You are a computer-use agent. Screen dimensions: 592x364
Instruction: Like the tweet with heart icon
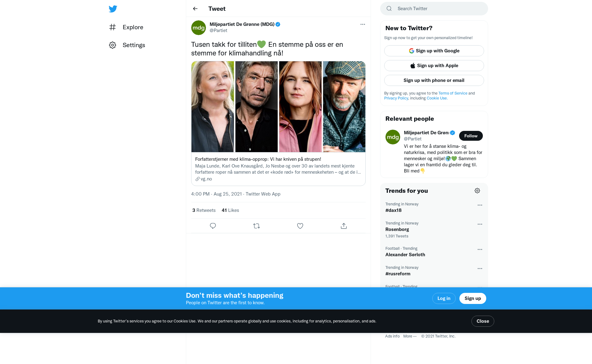point(300,226)
